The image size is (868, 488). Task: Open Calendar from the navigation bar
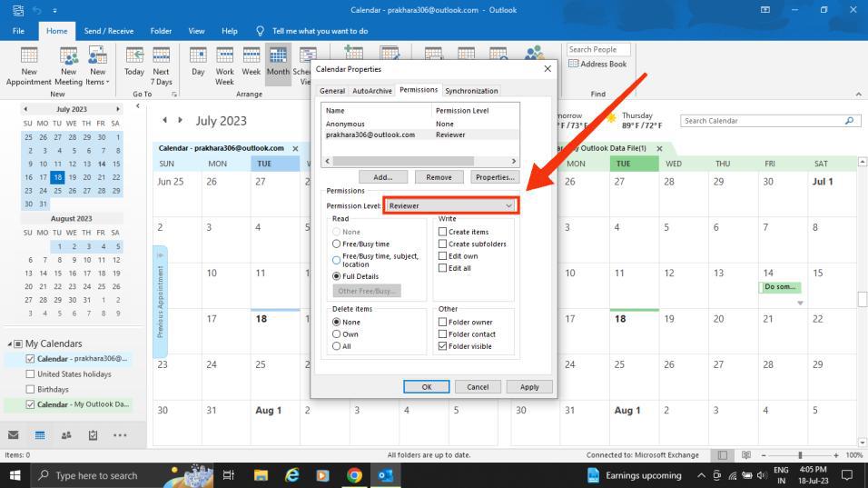40,435
